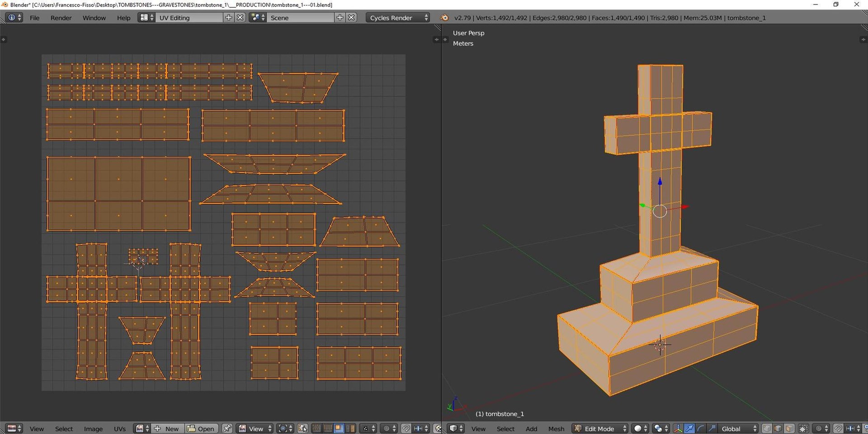Switch to mesh edge select mode
Screen dimensions: 868x434
click(x=778, y=428)
